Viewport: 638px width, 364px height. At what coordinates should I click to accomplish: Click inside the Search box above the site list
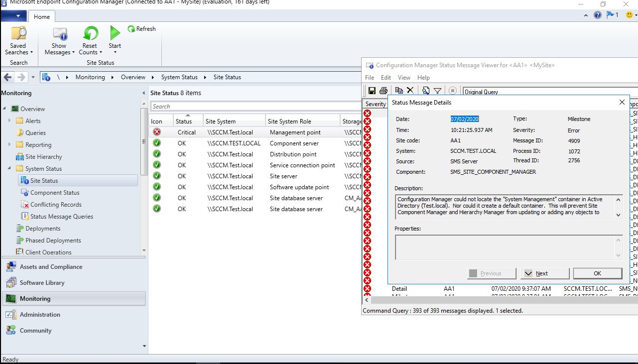[224, 106]
